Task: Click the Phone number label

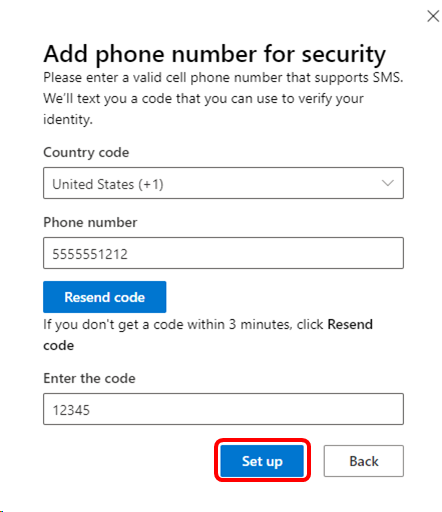Action: (x=90, y=222)
